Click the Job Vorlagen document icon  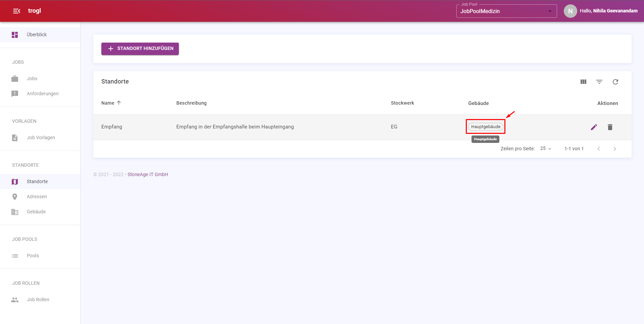tap(15, 138)
